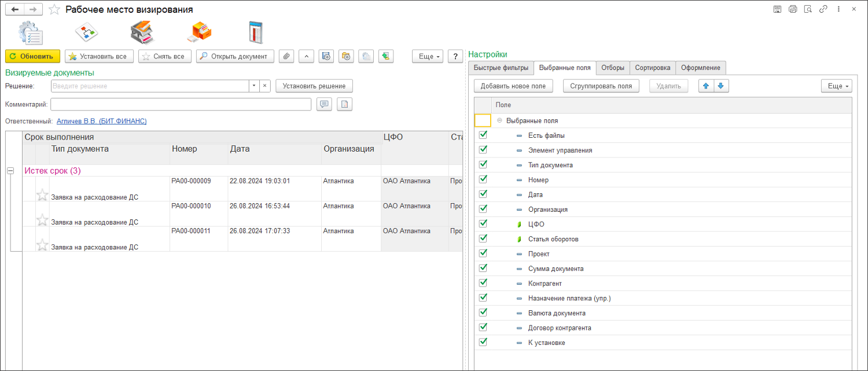Click the get link chain icon

[x=823, y=9]
